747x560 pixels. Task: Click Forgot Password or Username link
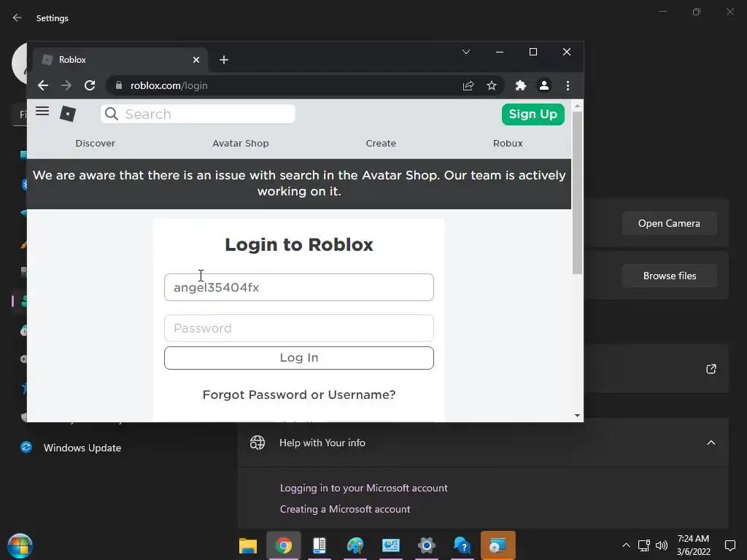[298, 394]
